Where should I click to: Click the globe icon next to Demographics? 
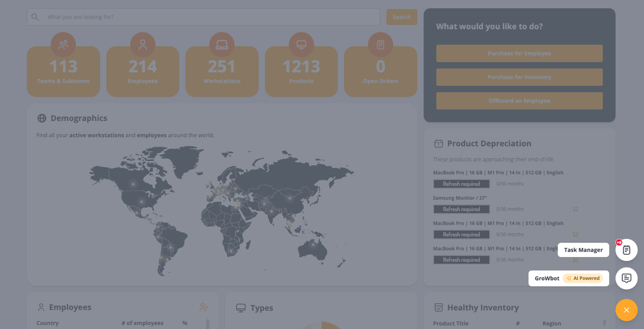click(x=41, y=118)
